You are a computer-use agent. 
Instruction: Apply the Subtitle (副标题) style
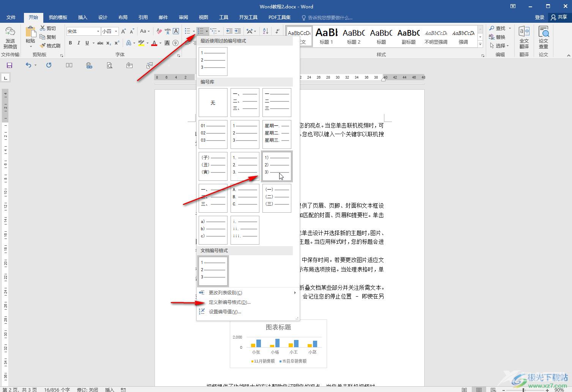tap(408, 36)
